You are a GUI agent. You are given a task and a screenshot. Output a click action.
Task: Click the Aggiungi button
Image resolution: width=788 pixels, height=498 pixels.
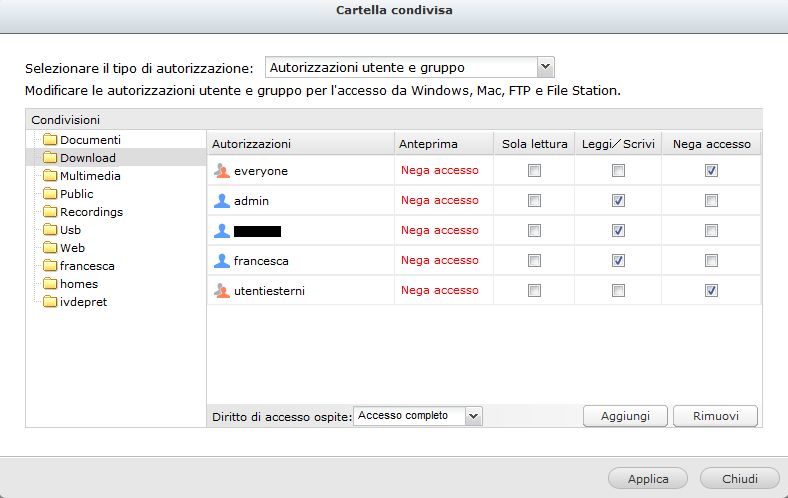pos(625,415)
